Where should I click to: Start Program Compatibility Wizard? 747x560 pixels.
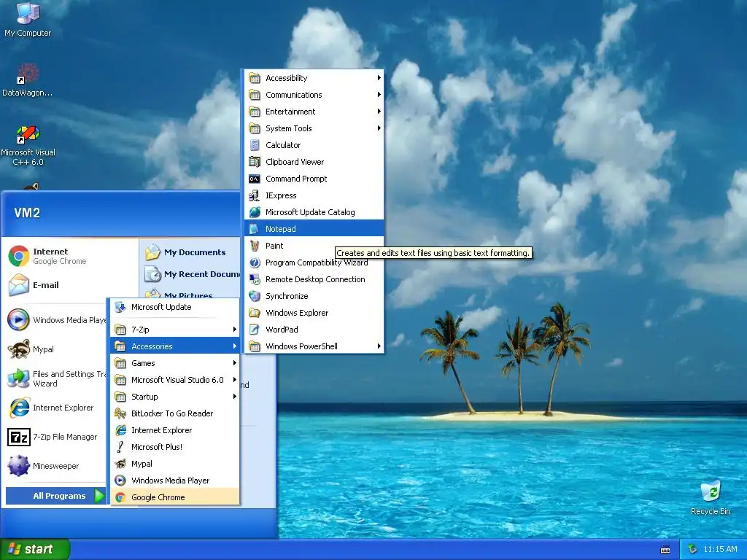point(314,262)
